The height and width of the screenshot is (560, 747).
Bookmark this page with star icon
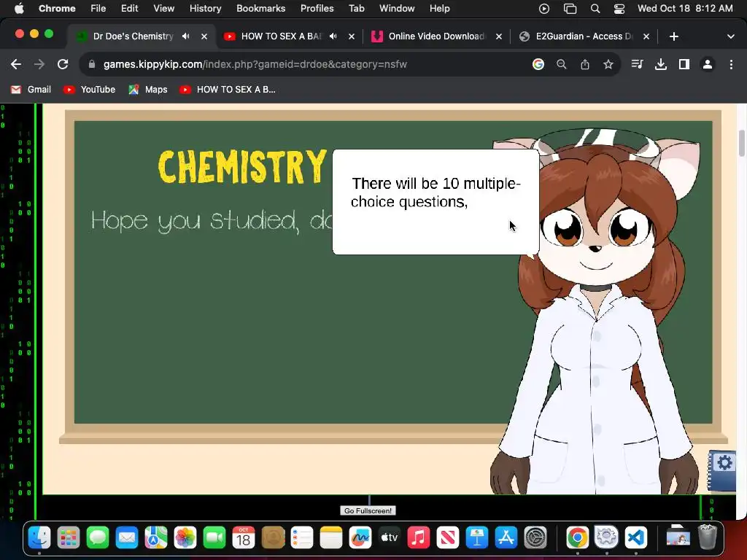tap(608, 64)
